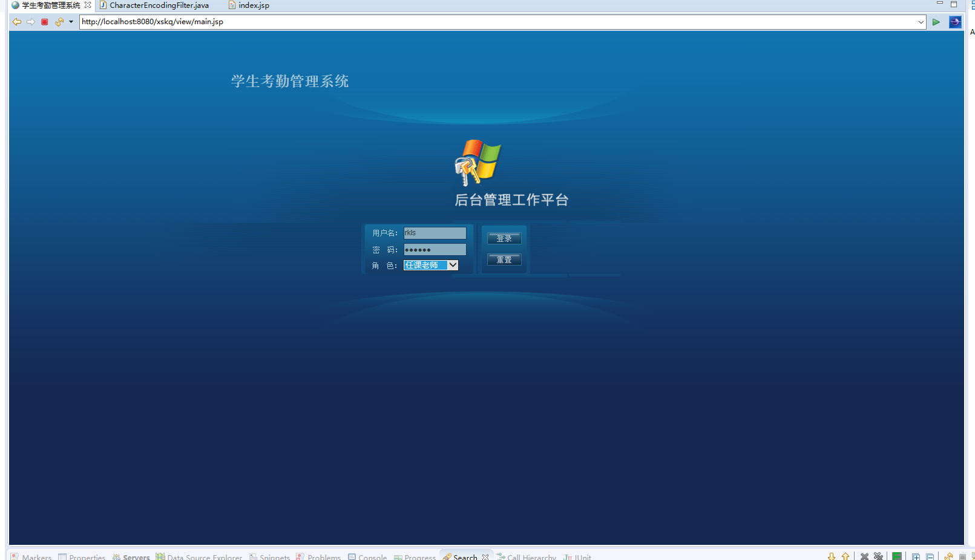Click the green progress indicator in status bar
The width and height of the screenshot is (975, 560).
point(898,555)
